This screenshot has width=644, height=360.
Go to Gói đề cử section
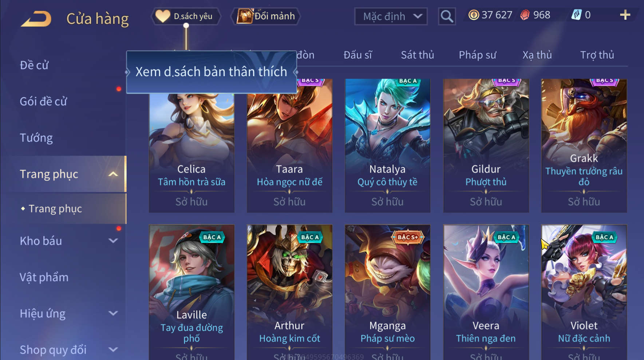click(x=43, y=101)
